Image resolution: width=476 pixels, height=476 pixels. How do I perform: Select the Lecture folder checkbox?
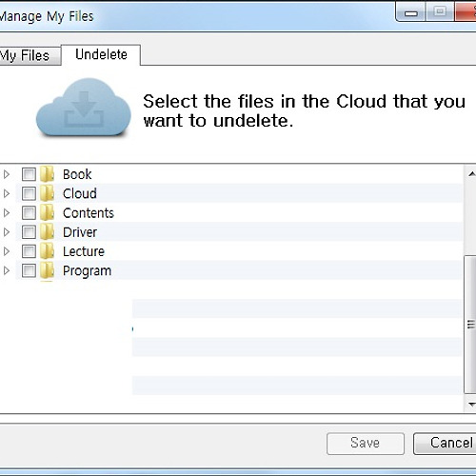pyautogui.click(x=29, y=251)
